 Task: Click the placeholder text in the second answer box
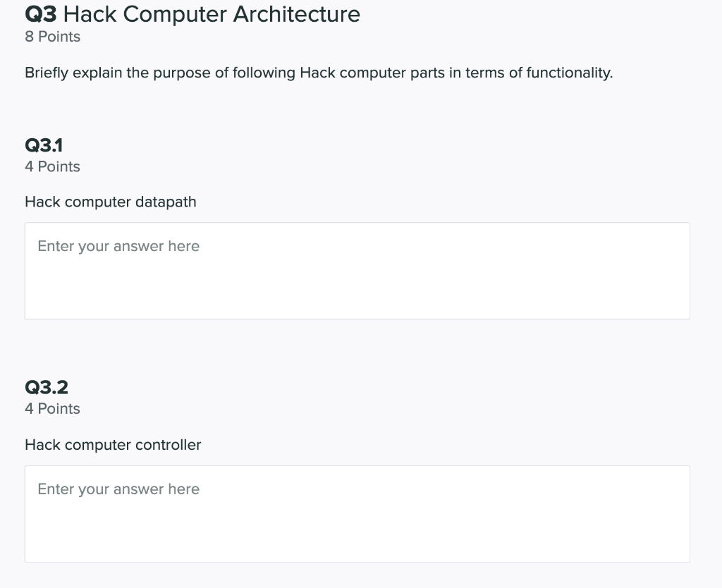[118, 489]
